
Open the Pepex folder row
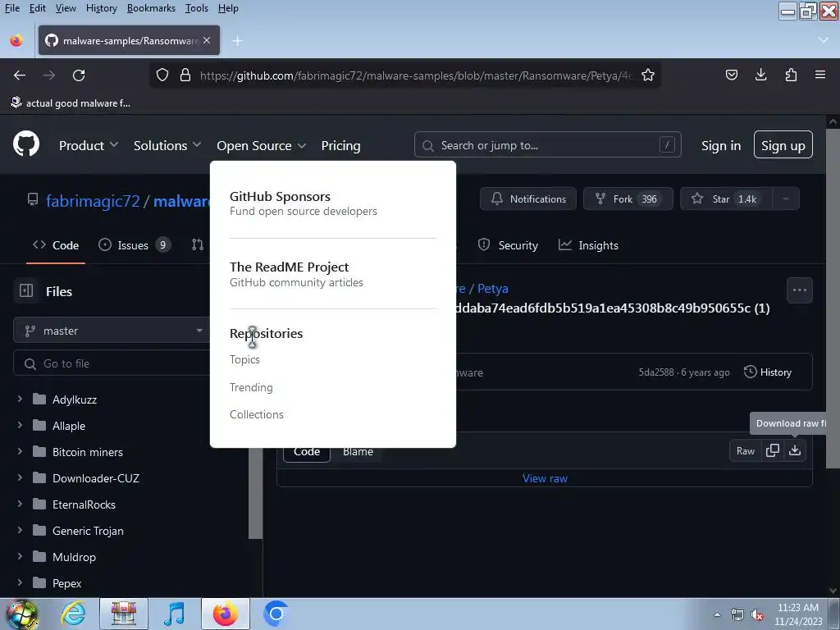tap(131, 583)
